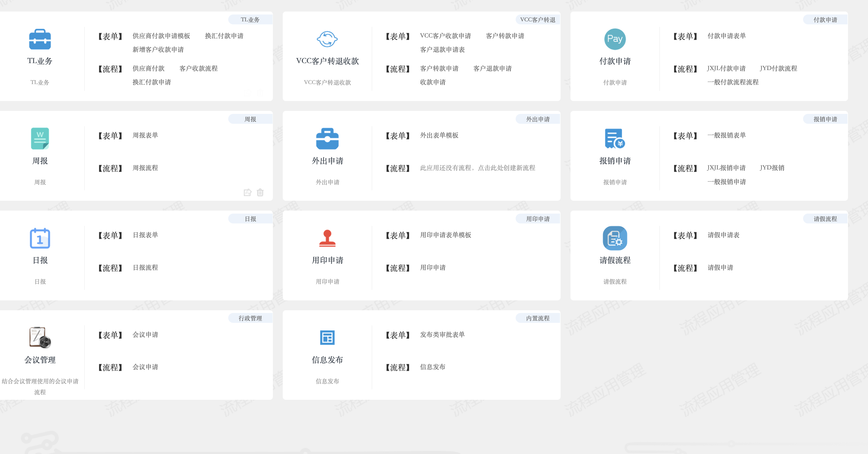Open the JXJL付款申请 flow

(726, 68)
